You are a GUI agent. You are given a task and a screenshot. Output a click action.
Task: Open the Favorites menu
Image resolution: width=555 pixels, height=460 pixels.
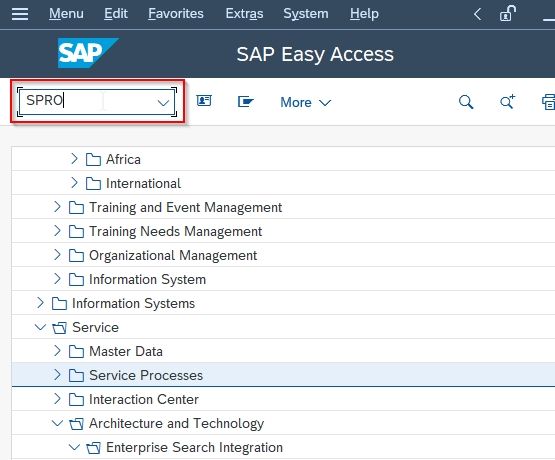[176, 13]
